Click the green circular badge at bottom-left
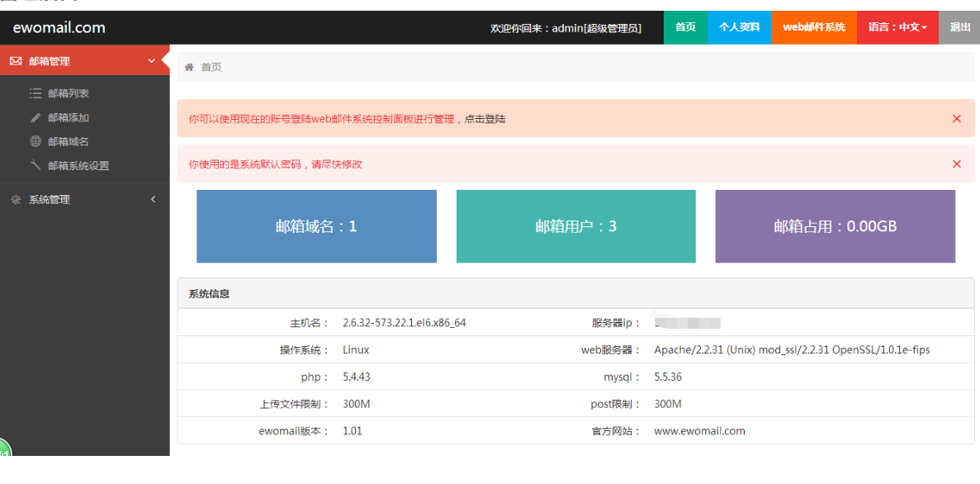Image resolution: width=980 pixels, height=484 pixels. tap(3, 448)
